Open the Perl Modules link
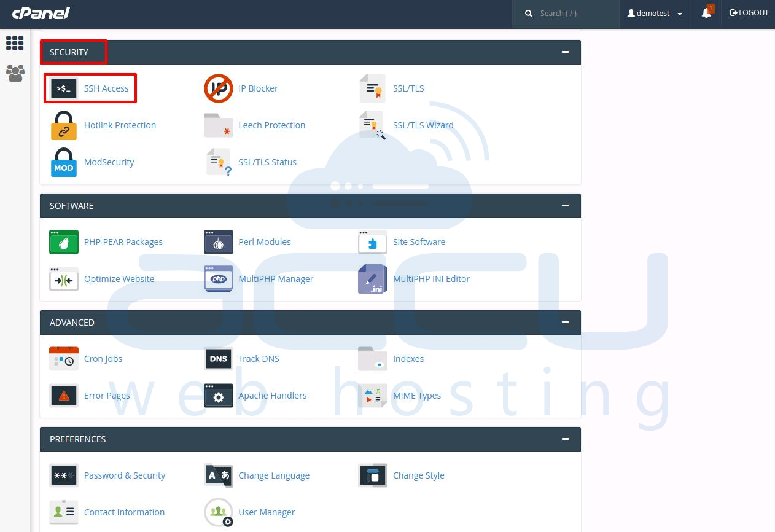This screenshot has height=532, width=775. click(x=265, y=242)
